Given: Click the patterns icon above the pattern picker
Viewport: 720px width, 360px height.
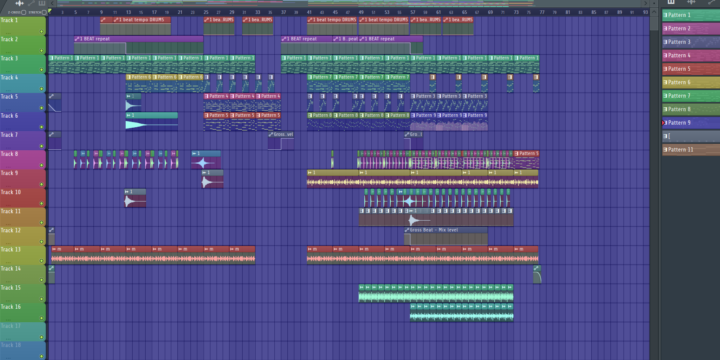Looking at the screenshot, I should [x=671, y=2].
